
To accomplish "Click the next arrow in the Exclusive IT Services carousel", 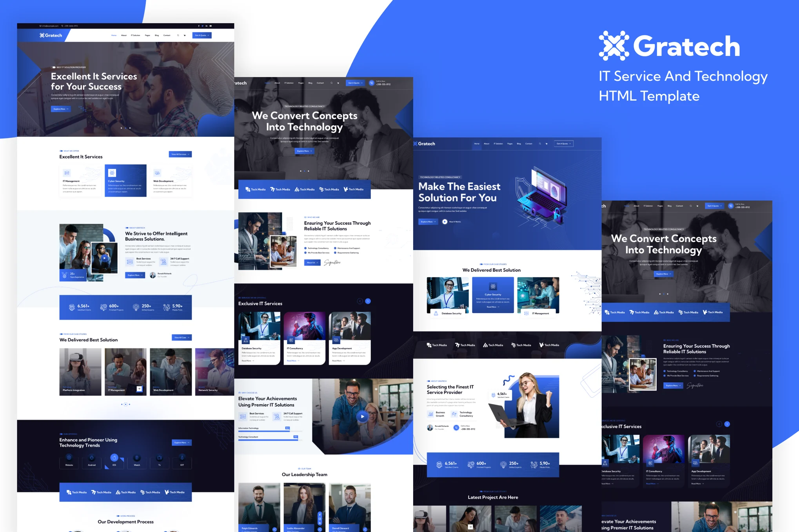I will [368, 301].
